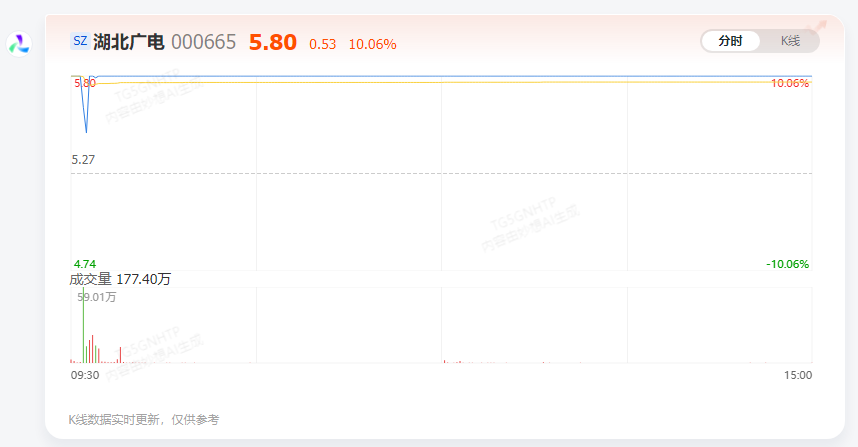This screenshot has width=858, height=447.
Task: Click the 0.53 price change value
Action: 322,44
